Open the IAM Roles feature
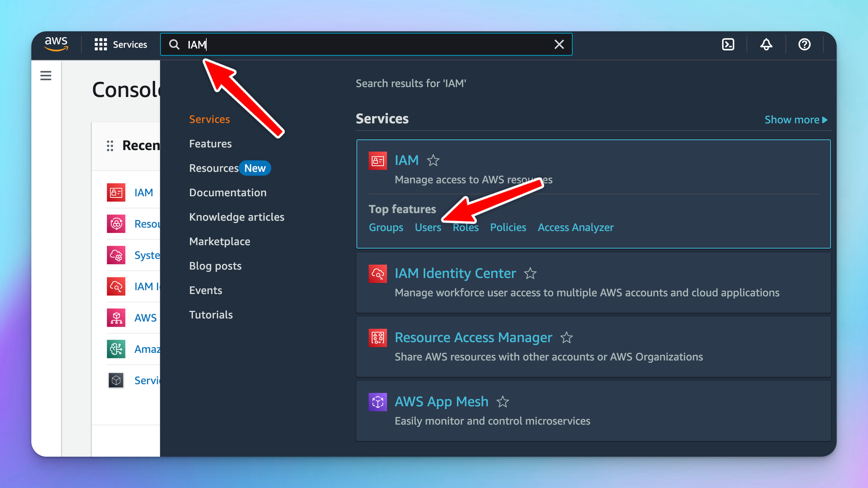868x488 pixels. tap(465, 228)
